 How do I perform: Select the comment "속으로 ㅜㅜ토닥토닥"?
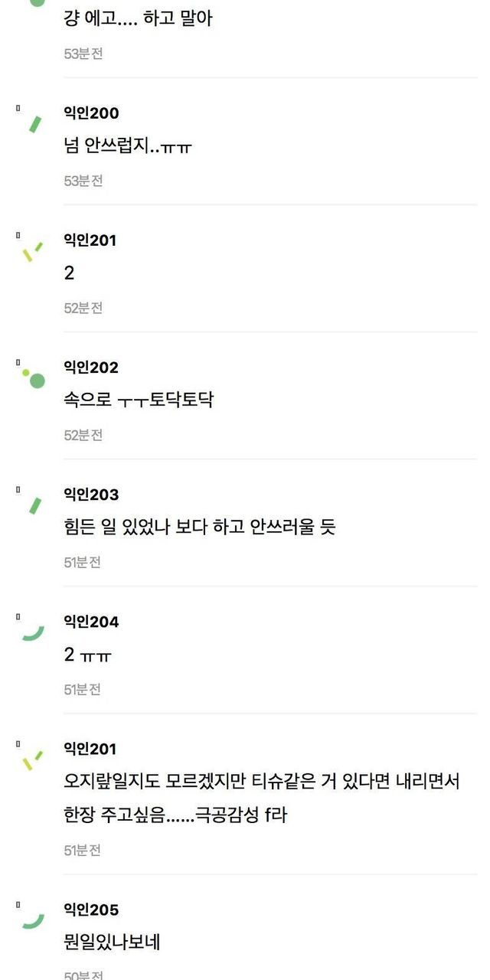click(x=139, y=400)
